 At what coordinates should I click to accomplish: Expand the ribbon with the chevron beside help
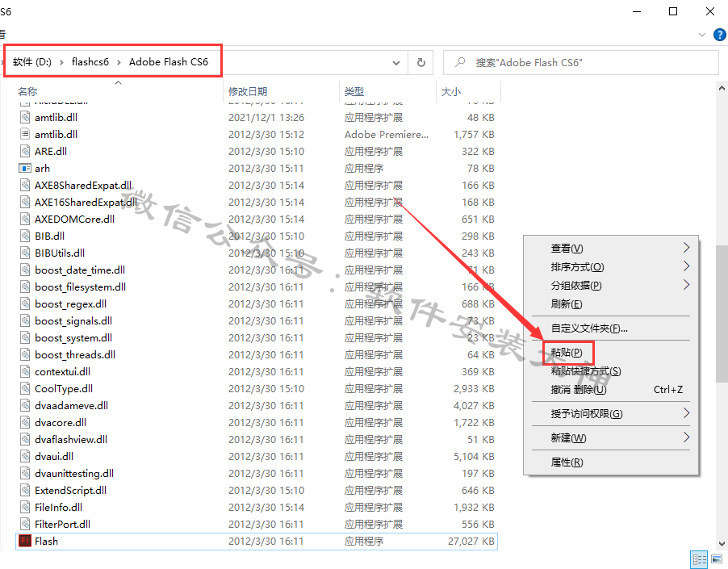pyautogui.click(x=701, y=35)
